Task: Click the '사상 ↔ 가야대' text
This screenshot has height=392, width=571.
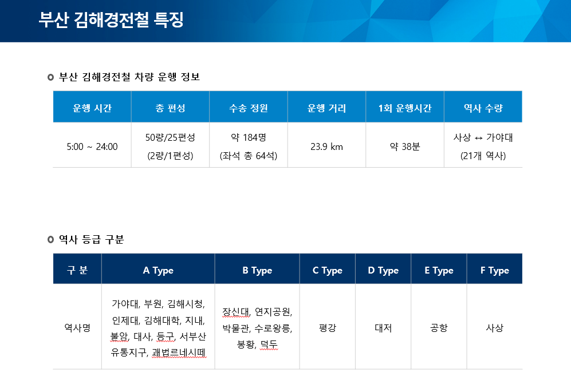Action: (483, 137)
